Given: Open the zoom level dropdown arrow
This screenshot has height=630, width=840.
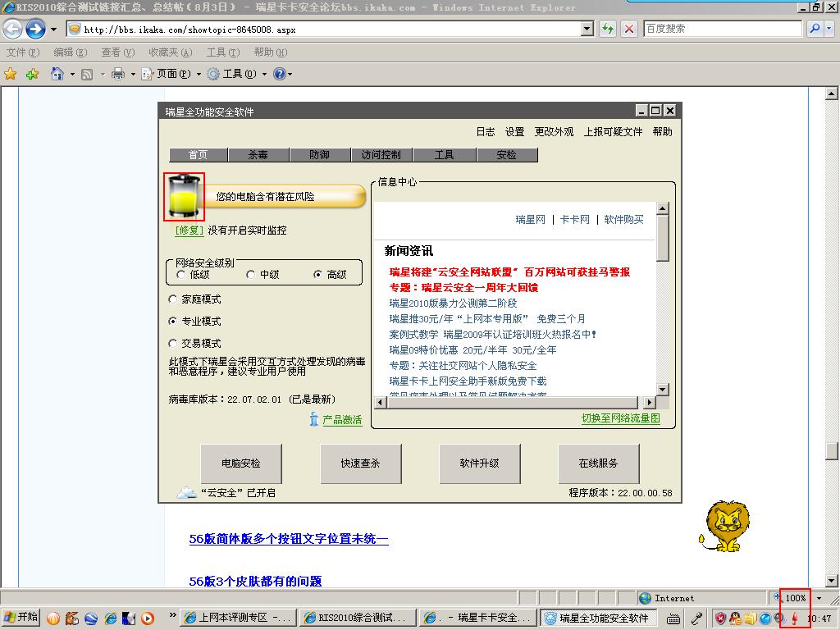Looking at the screenshot, I should 819,598.
